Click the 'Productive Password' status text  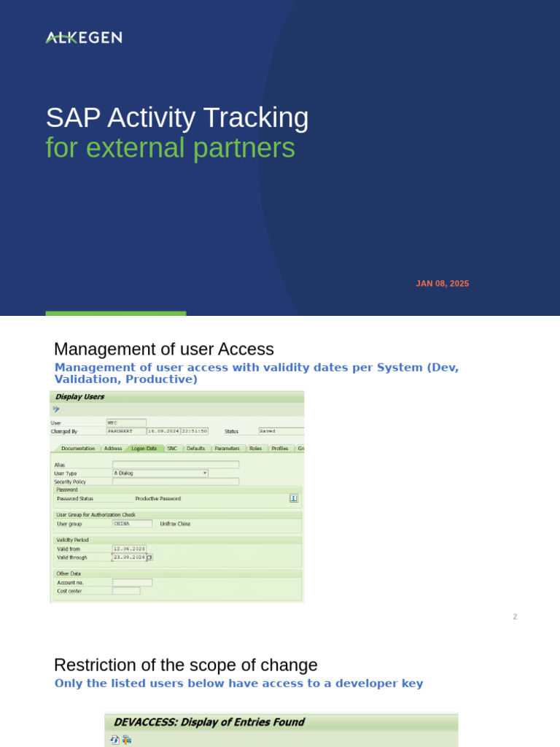(x=158, y=499)
